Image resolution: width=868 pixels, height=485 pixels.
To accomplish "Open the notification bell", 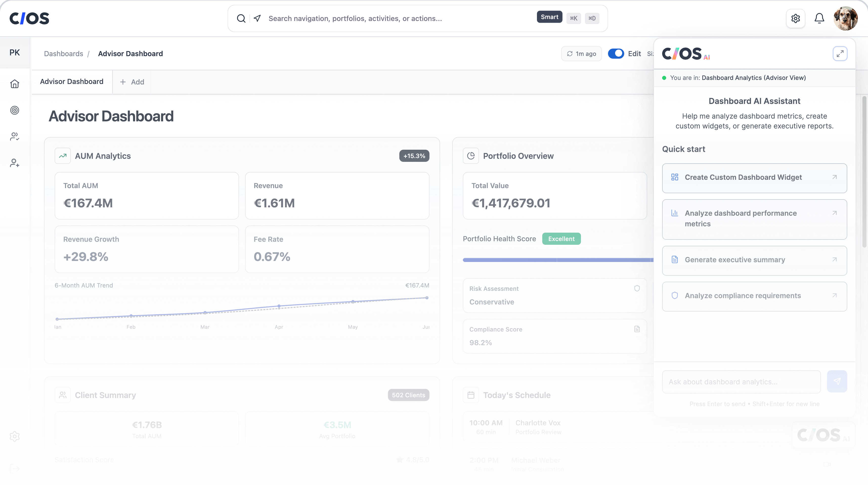I will pyautogui.click(x=819, y=18).
